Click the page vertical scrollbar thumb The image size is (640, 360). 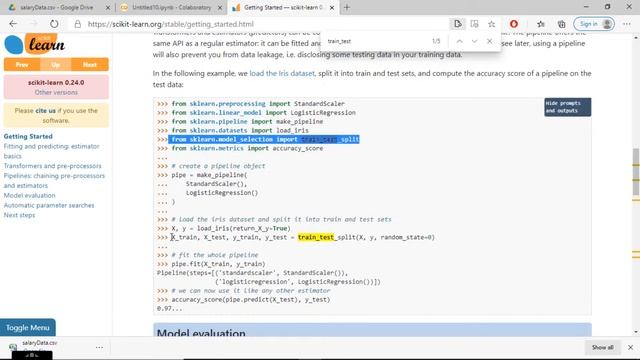(x=636, y=171)
